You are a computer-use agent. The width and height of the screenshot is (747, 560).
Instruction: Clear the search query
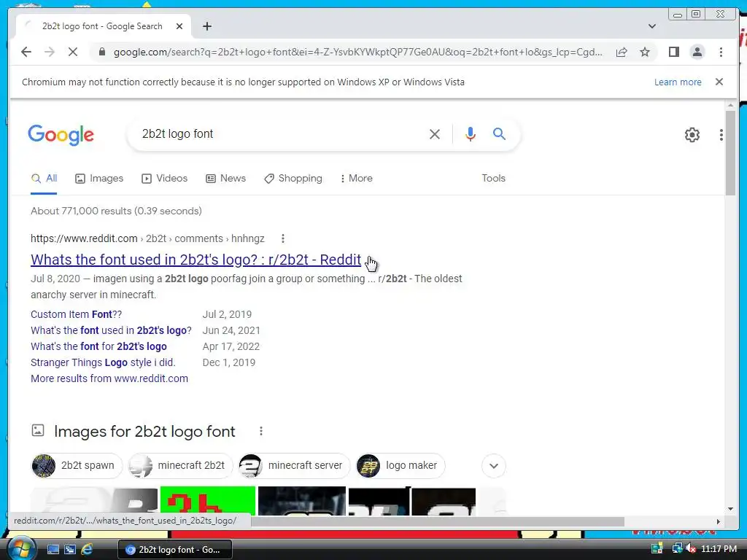435,134
